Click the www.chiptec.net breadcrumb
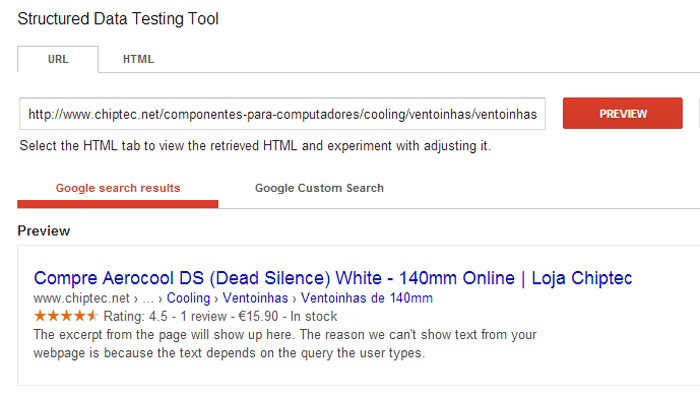The image size is (700, 400). (81, 298)
